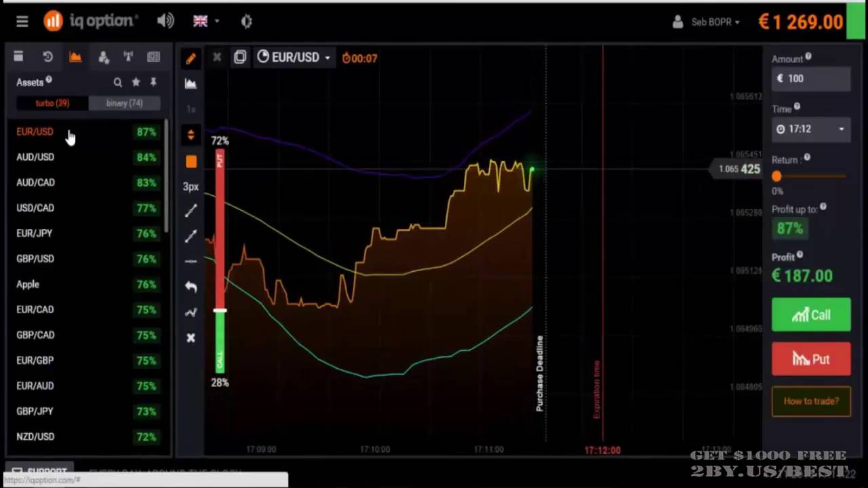
Task: Open the How to trade? guide
Action: pos(811,401)
